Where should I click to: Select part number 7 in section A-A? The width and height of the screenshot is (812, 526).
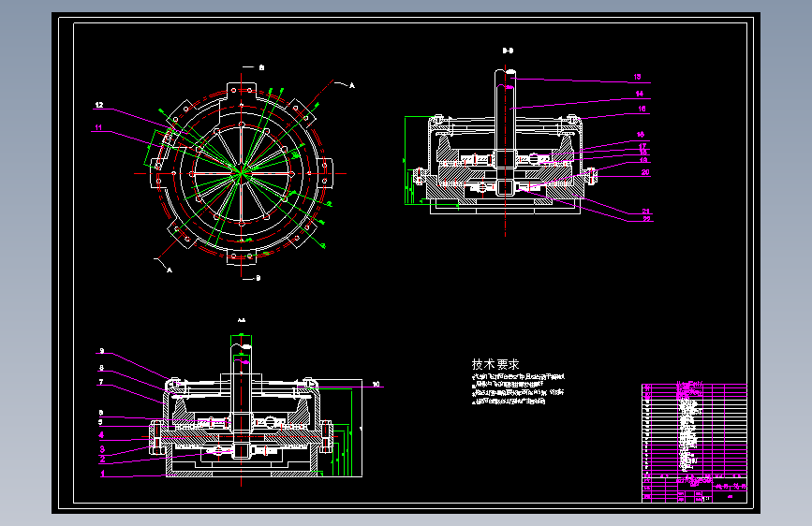[x=101, y=382]
